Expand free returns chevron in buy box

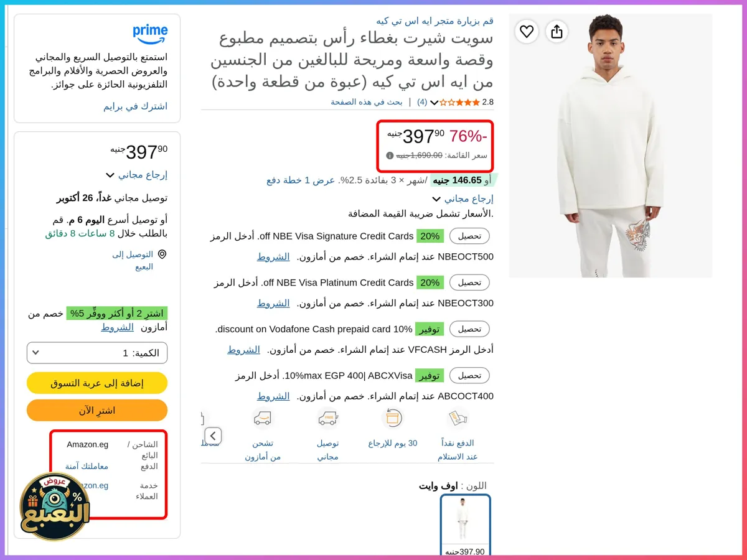[x=110, y=175]
